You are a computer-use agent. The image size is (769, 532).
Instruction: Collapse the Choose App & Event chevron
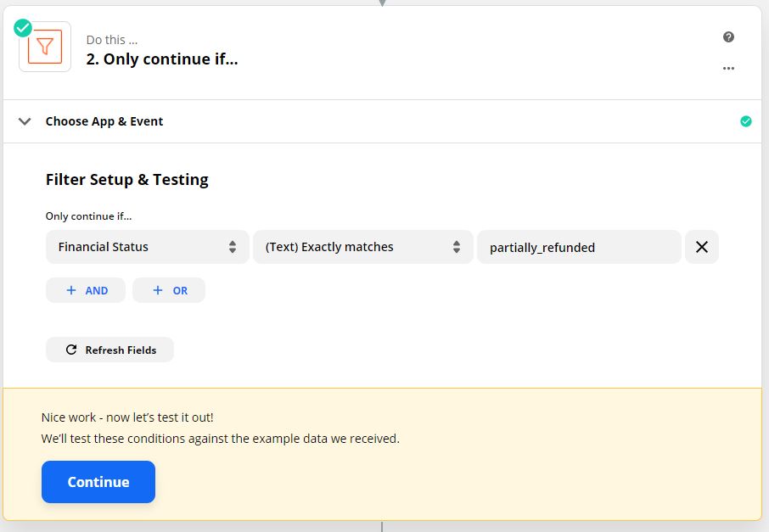tap(25, 121)
